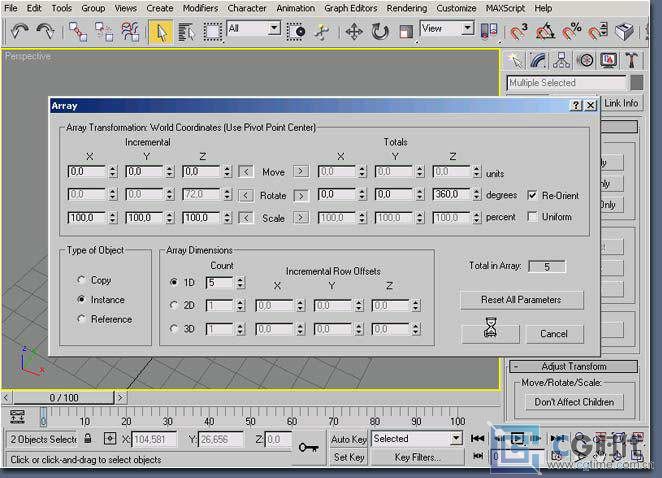Image resolution: width=662 pixels, height=478 pixels.
Task: Select the Bind to Space Warp tool
Action: tap(130, 32)
